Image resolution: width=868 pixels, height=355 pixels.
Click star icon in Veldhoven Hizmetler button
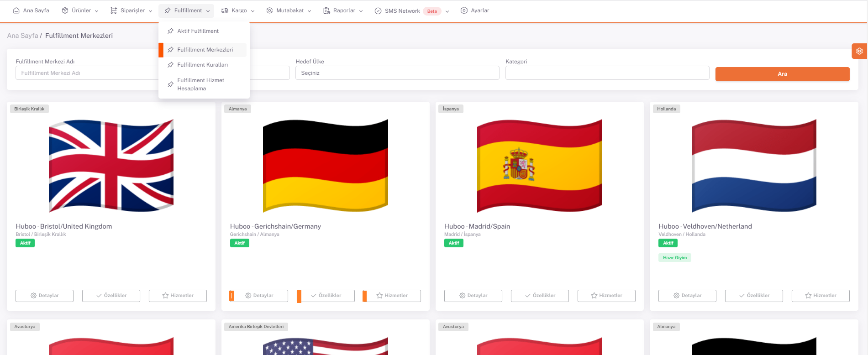[808, 296]
